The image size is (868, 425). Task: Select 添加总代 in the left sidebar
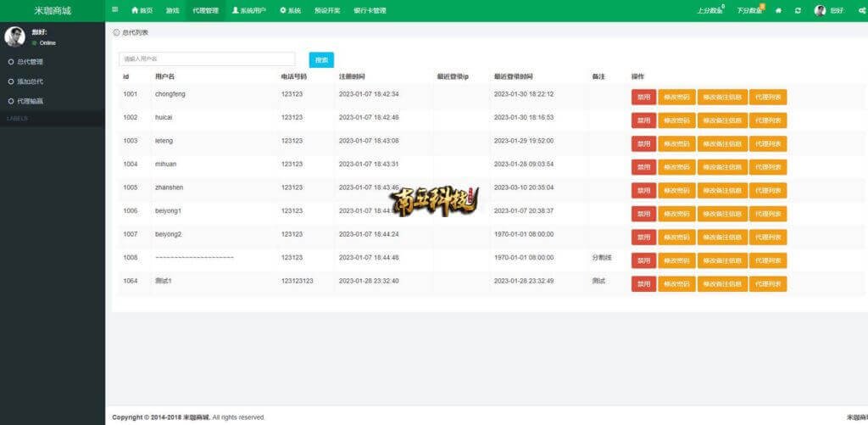click(30, 81)
